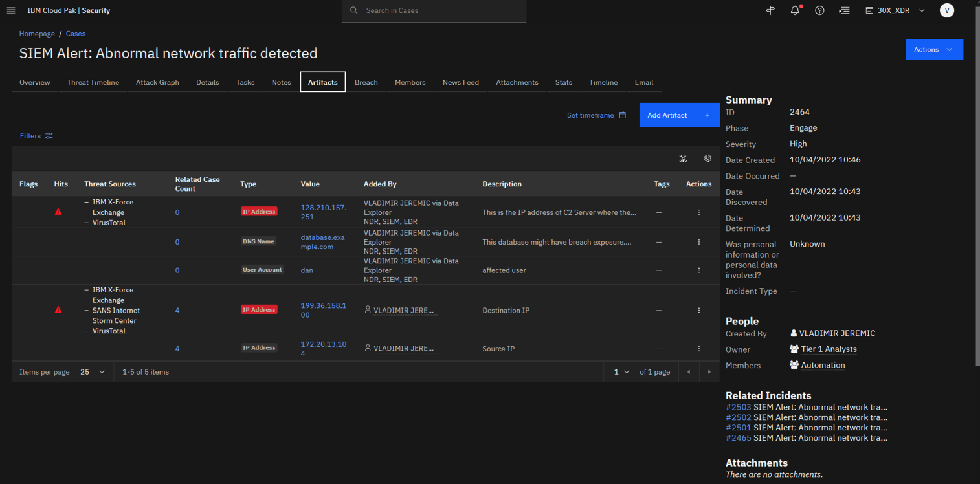
Task: Open the notifications bell
Action: click(x=795, y=10)
